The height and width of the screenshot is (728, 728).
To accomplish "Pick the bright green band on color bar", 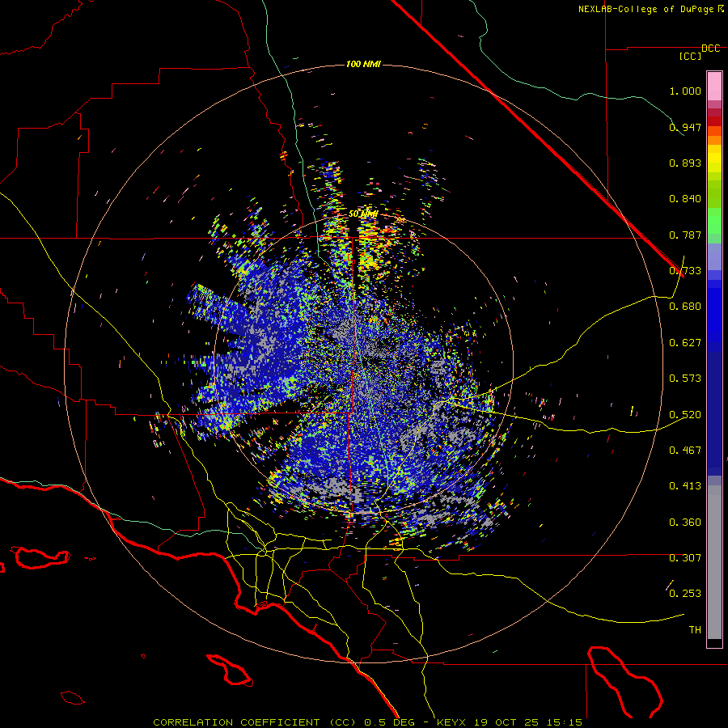I will pyautogui.click(x=714, y=221).
